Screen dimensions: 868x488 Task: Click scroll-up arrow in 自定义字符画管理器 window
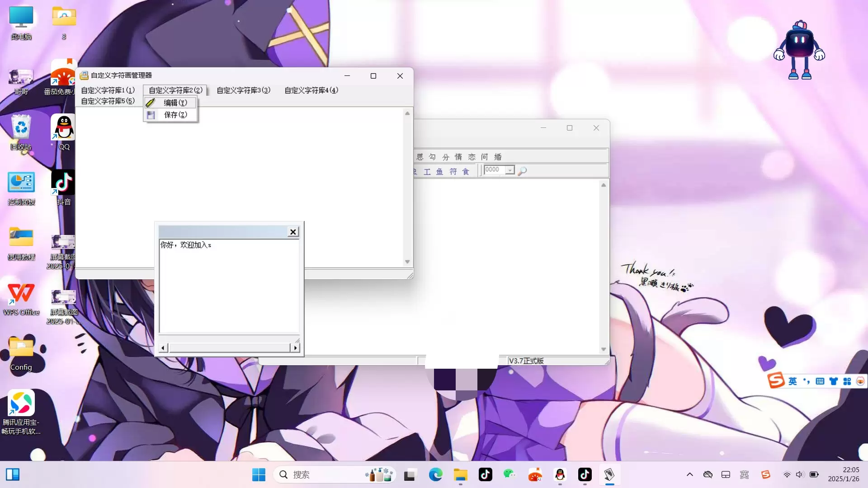pos(407,113)
